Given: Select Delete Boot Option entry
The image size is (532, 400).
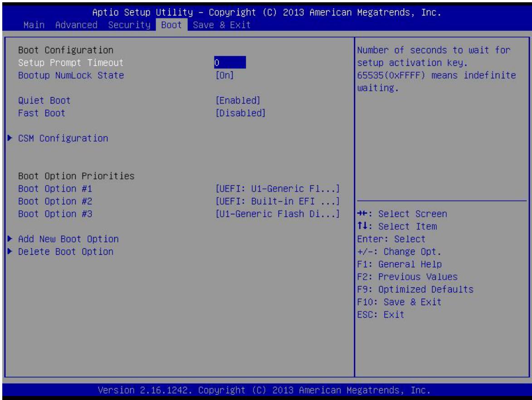Looking at the screenshot, I should (66, 252).
